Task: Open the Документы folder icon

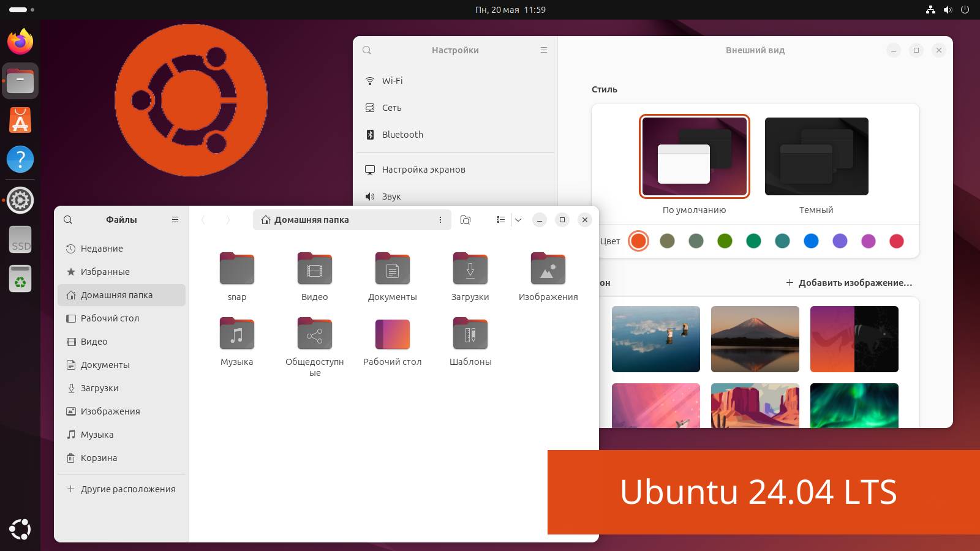Action: (393, 269)
